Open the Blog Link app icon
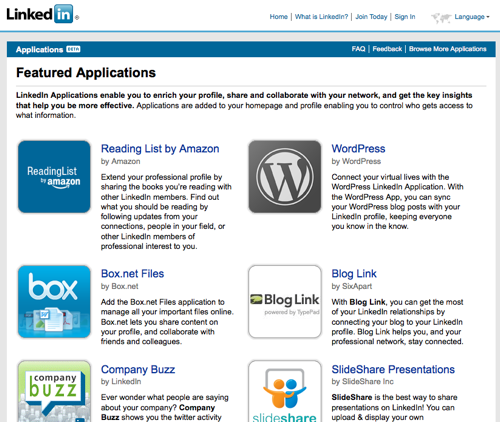This screenshot has height=422, width=500. [285, 302]
